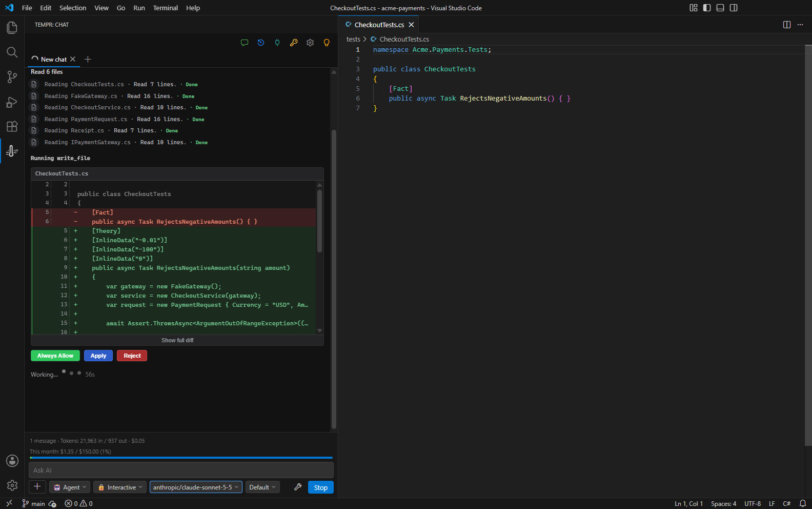Add attachment with plus button by Agent
812x509 pixels.
pos(37,487)
